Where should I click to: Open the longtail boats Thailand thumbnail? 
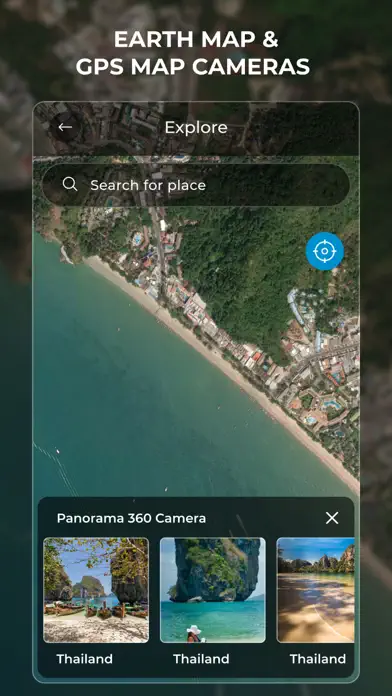(x=96, y=590)
